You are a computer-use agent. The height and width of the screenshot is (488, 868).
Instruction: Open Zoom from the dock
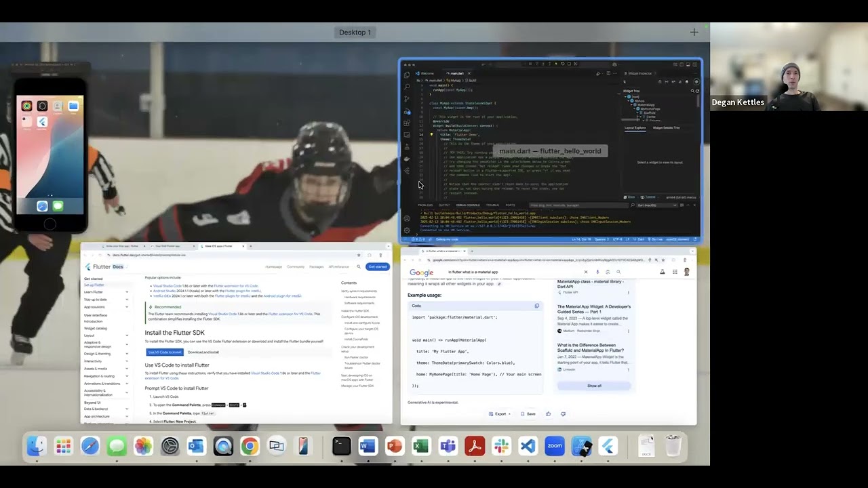[x=555, y=446]
